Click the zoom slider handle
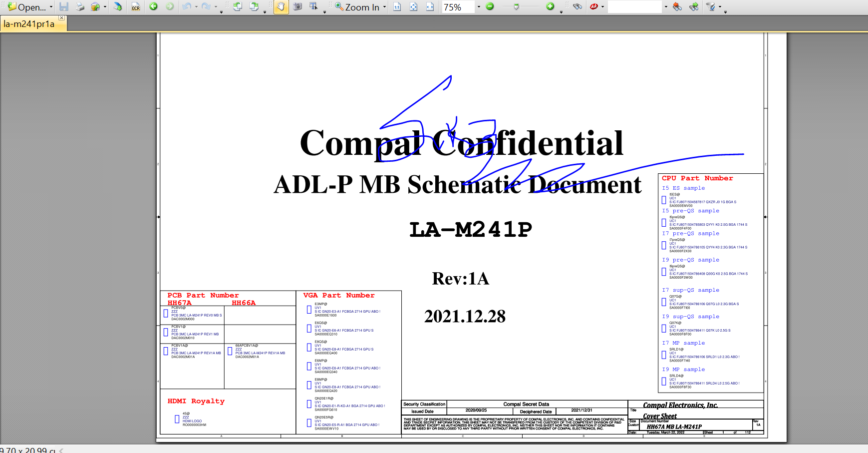Image resolution: width=868 pixels, height=453 pixels. (516, 7)
